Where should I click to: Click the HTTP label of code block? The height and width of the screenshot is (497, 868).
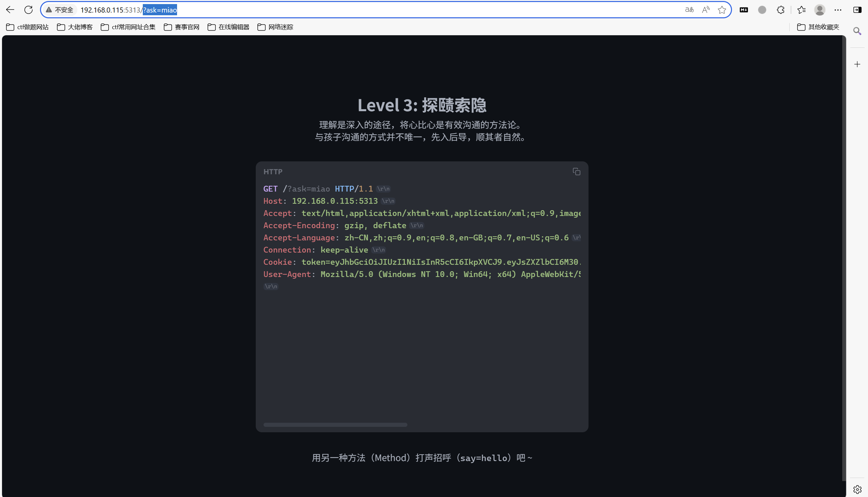pyautogui.click(x=273, y=172)
